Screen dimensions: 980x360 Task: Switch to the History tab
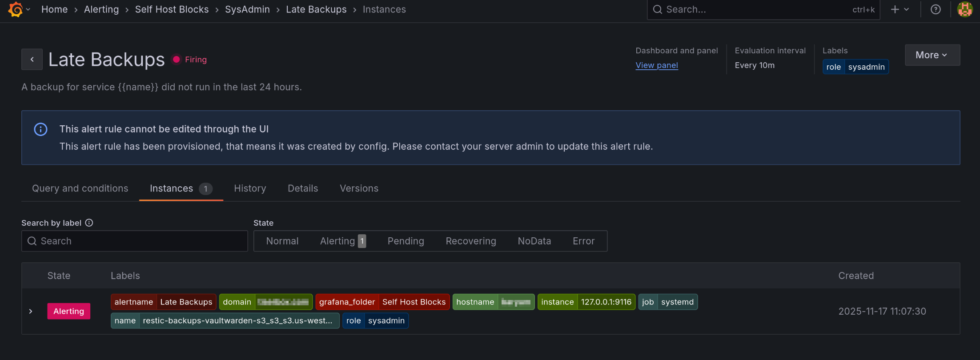coord(250,188)
